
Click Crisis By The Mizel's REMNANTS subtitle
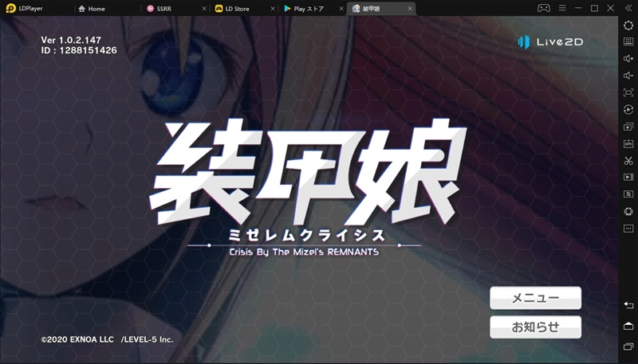click(304, 252)
